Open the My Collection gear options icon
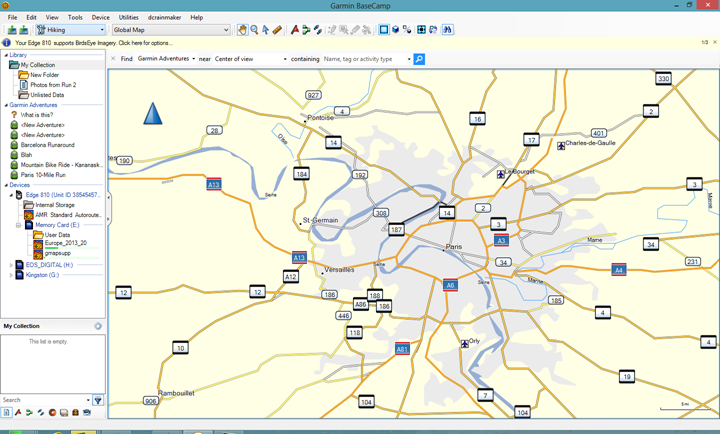The image size is (720, 434). pyautogui.click(x=98, y=326)
